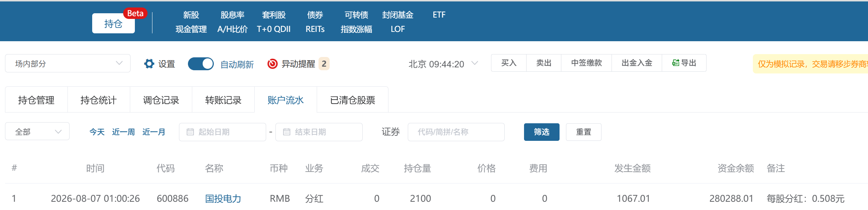
Task: Click the 买入 button
Action: tap(509, 63)
